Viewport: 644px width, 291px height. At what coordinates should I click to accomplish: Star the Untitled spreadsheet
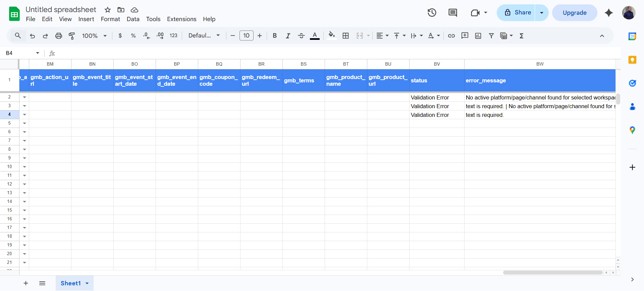pyautogui.click(x=108, y=10)
